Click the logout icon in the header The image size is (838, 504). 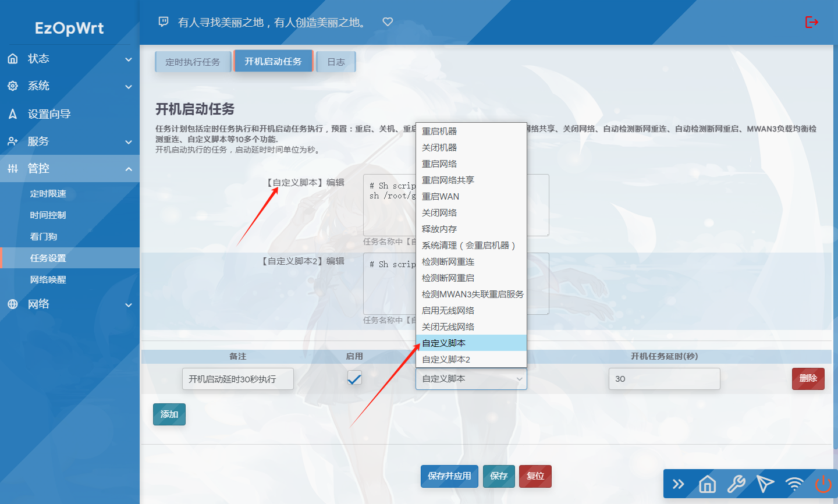812,22
